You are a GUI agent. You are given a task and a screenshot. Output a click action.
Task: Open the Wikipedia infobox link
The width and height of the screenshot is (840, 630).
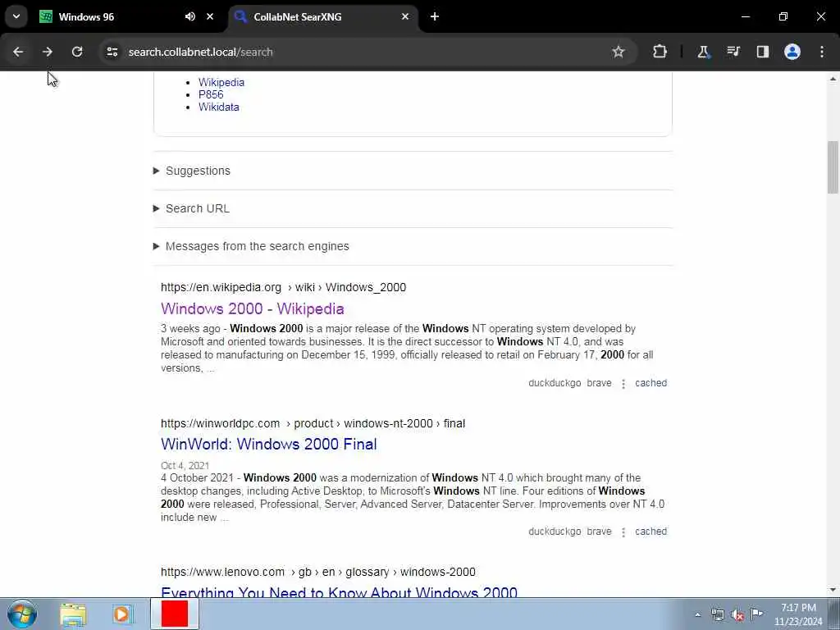click(221, 83)
